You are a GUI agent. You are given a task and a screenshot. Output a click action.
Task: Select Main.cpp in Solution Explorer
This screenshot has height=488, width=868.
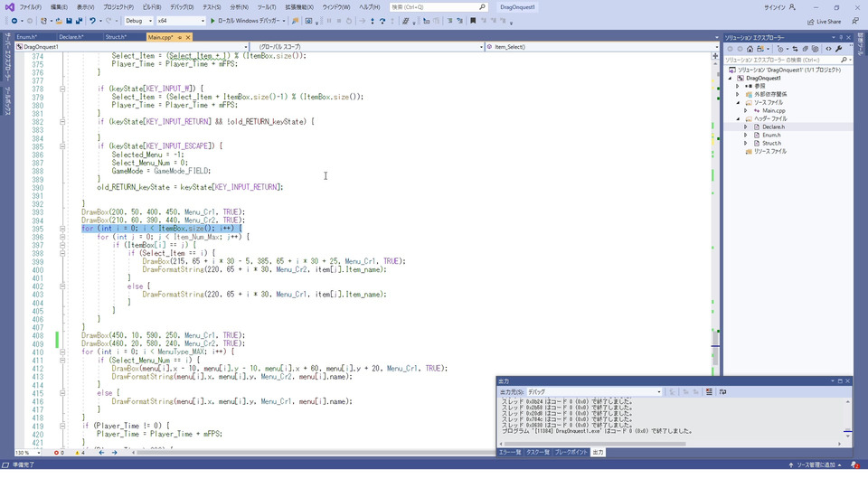click(x=773, y=110)
